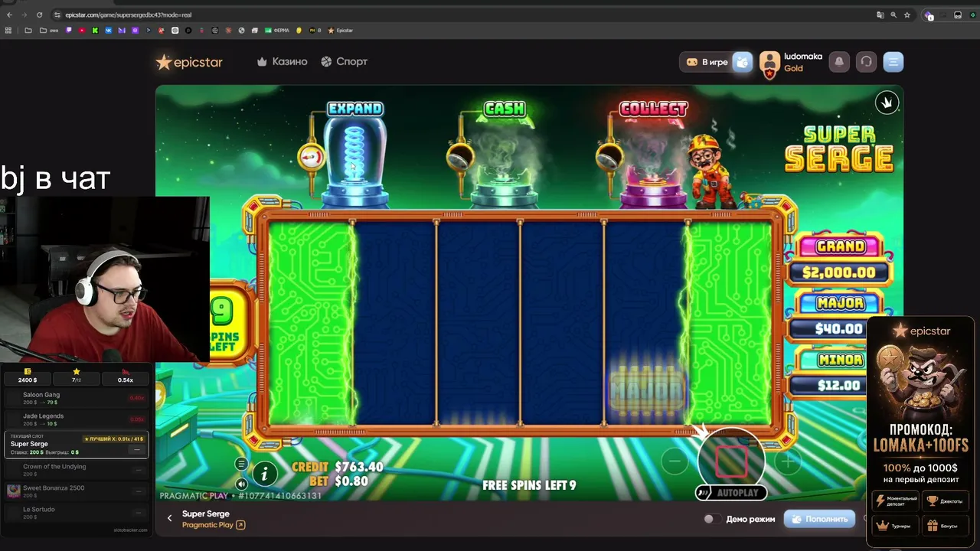Open the wallet icon next to В игре
Screen dimensions: 980x551
[x=743, y=62]
